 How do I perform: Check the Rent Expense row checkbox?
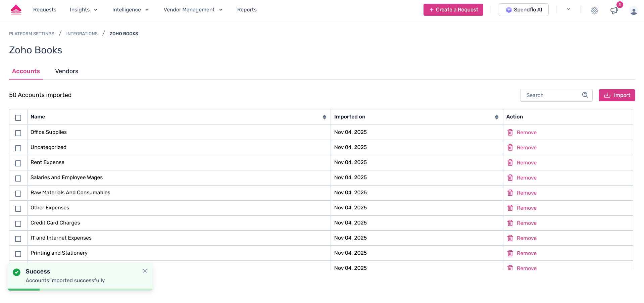pyautogui.click(x=18, y=163)
